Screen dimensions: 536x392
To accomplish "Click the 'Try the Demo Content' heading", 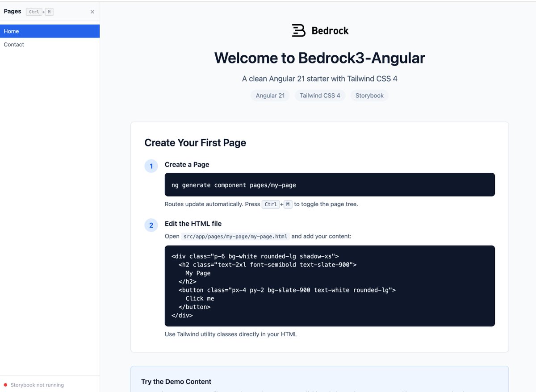I will tap(176, 381).
